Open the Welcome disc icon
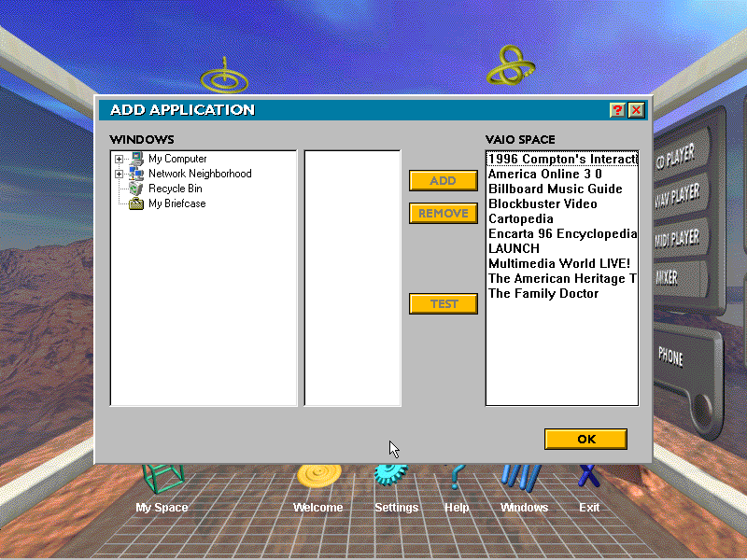The image size is (747, 560). coord(317,476)
